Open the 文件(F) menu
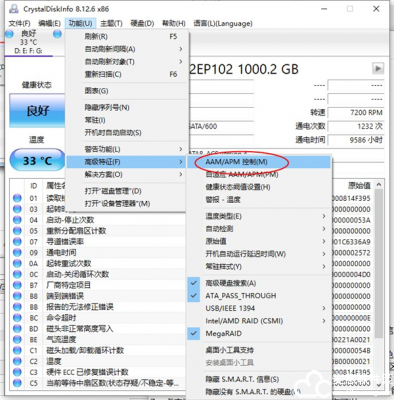Image resolution: width=394 pixels, height=400 pixels. [x=19, y=23]
